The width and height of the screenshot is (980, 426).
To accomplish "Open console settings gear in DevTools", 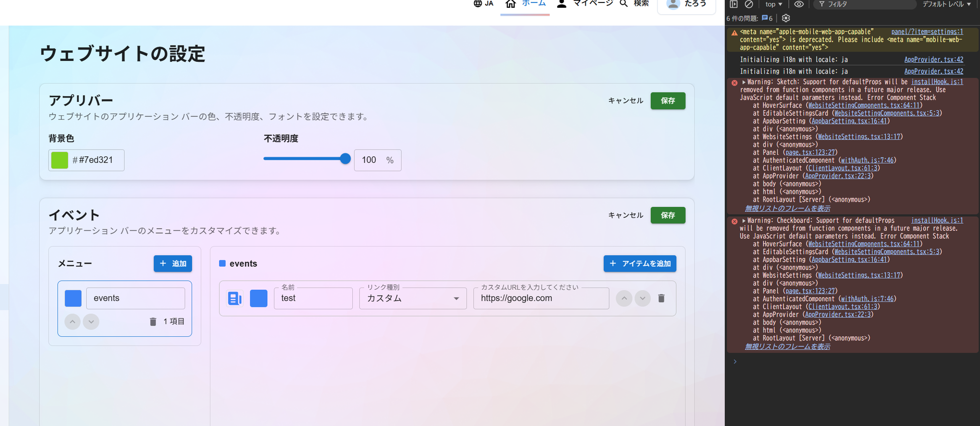I will [786, 18].
